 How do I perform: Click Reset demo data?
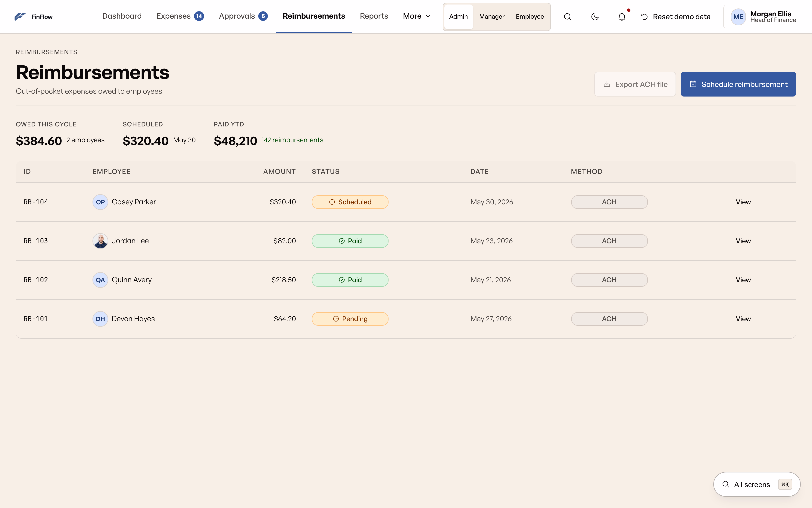pos(675,17)
